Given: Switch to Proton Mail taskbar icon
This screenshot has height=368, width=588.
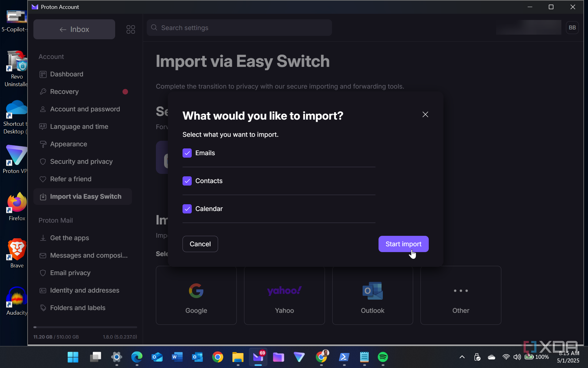Looking at the screenshot, I should [258, 357].
